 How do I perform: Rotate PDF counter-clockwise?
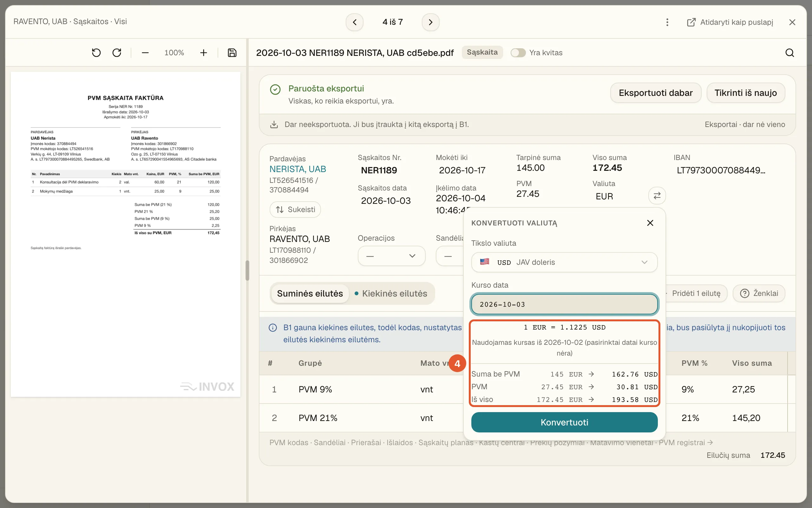pos(96,53)
